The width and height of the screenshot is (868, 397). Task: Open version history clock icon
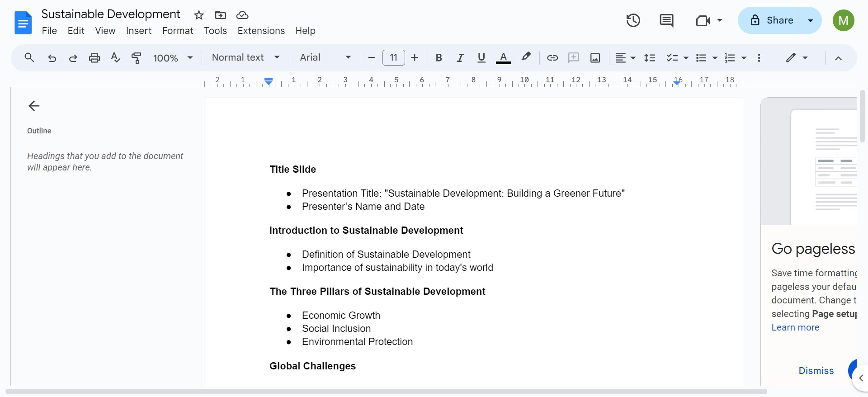pyautogui.click(x=633, y=20)
